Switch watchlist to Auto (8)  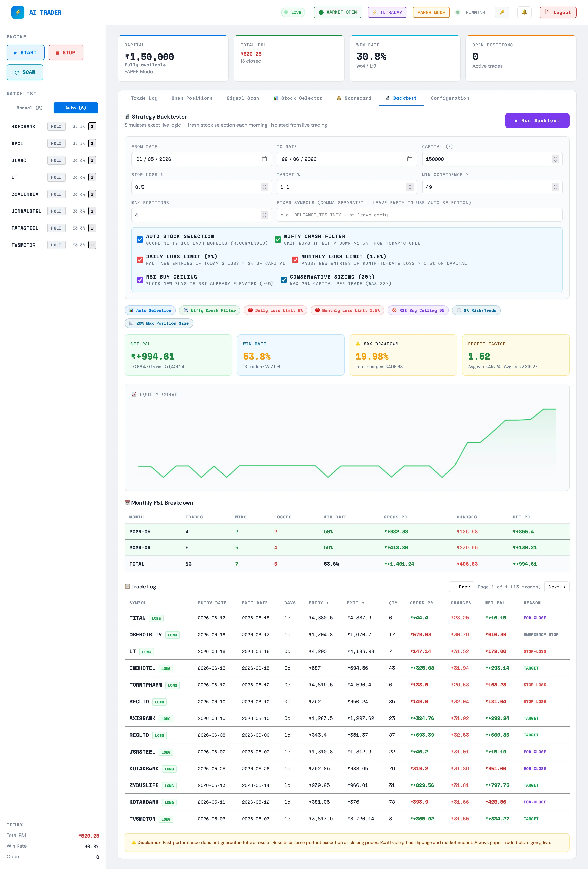coord(76,108)
